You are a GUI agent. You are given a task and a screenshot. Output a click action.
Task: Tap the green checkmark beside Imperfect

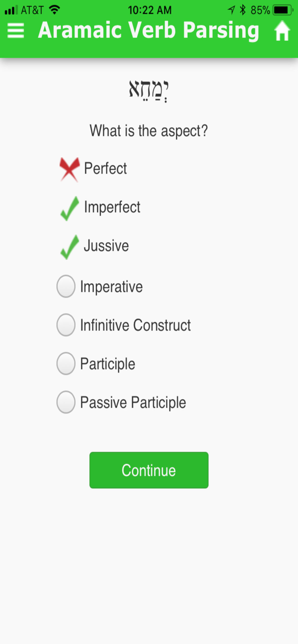click(69, 208)
